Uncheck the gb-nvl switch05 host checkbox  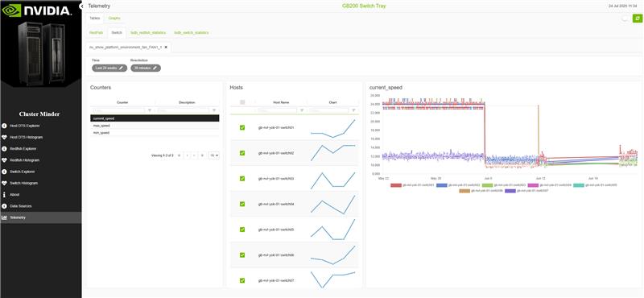(242, 230)
